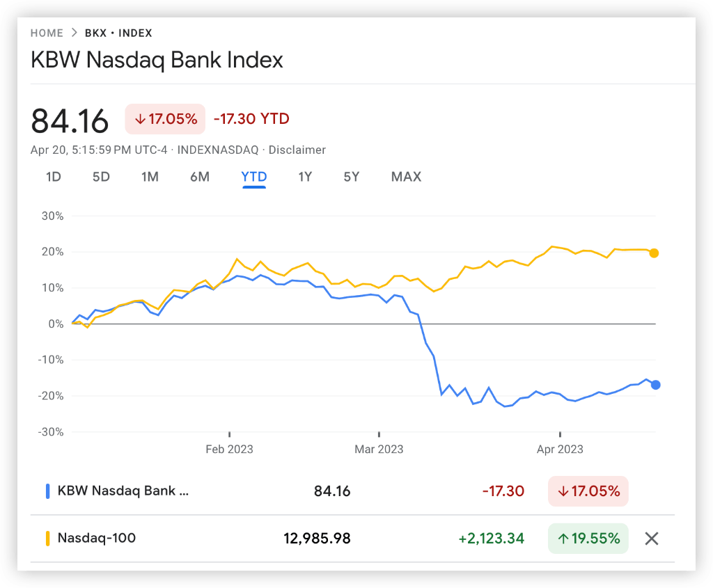Select the 5D time range tab
This screenshot has height=588, width=713.
pos(101,177)
